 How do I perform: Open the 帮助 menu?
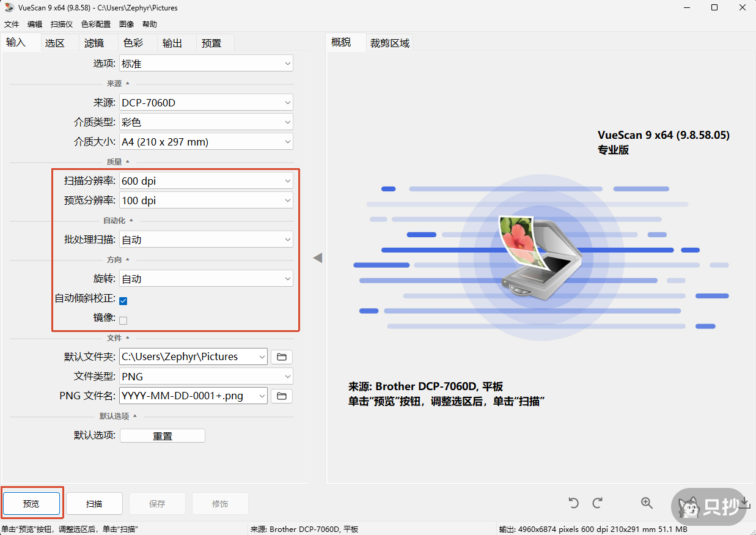click(x=150, y=24)
